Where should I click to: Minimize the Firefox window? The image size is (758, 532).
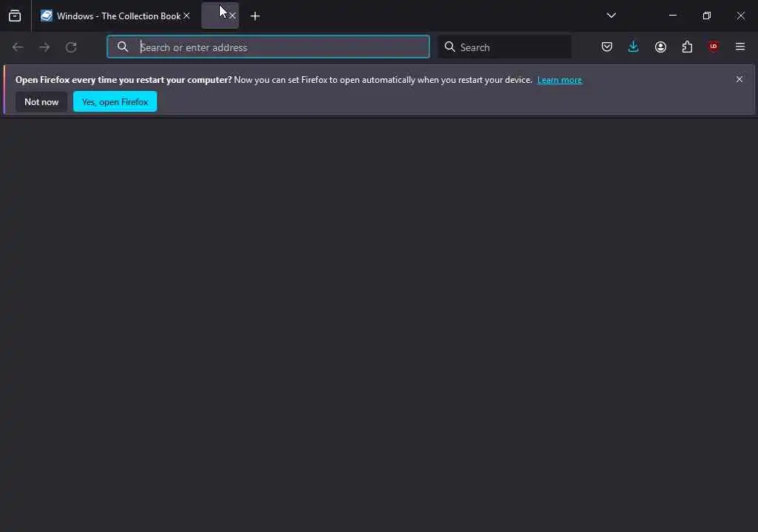click(673, 16)
